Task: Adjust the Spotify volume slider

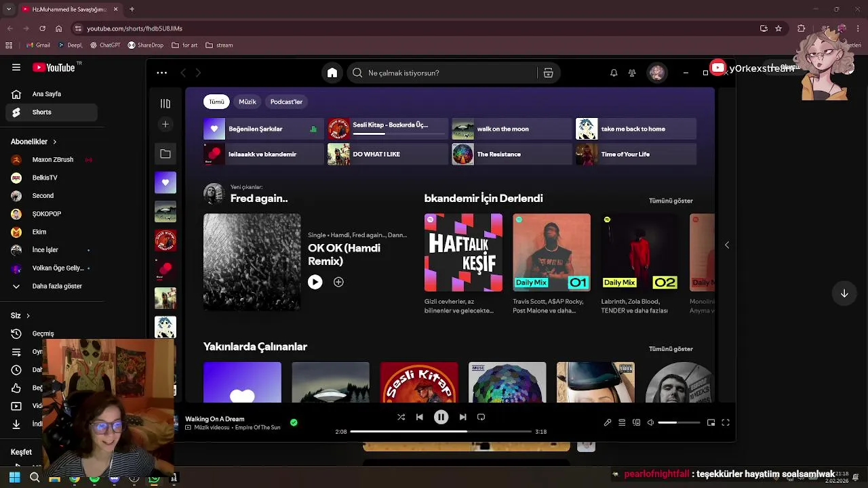Action: tap(679, 423)
